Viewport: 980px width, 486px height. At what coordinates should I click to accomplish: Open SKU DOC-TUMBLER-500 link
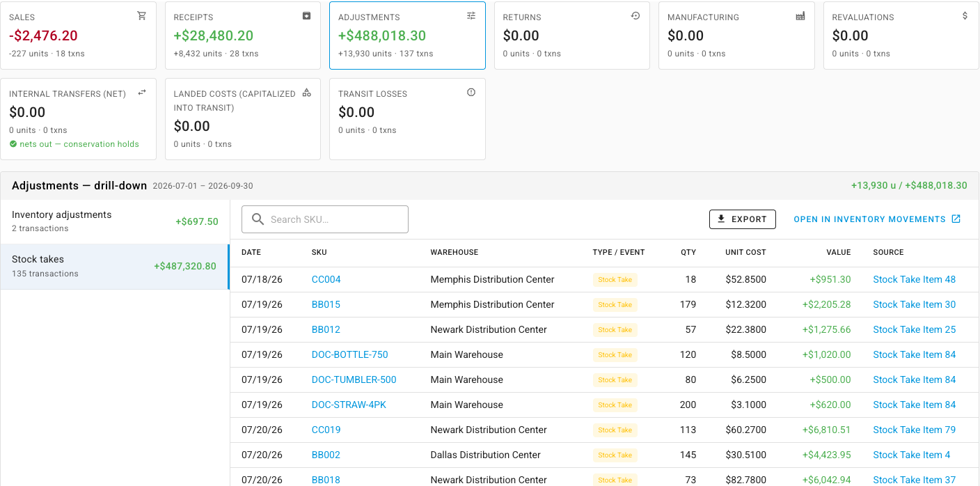tap(354, 379)
